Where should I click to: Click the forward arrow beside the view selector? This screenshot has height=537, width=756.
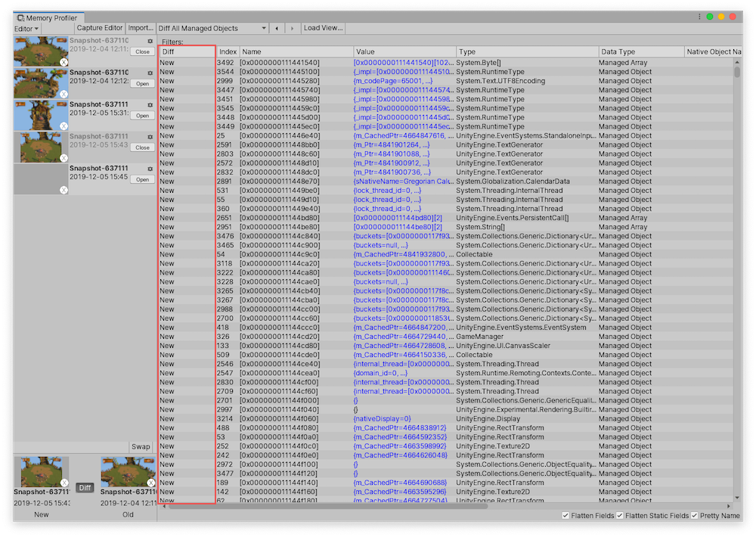point(293,27)
